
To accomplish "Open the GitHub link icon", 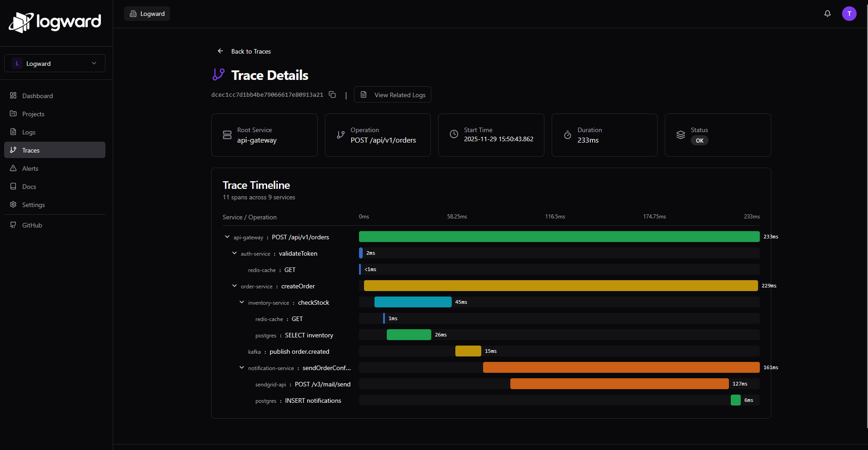I will (13, 225).
